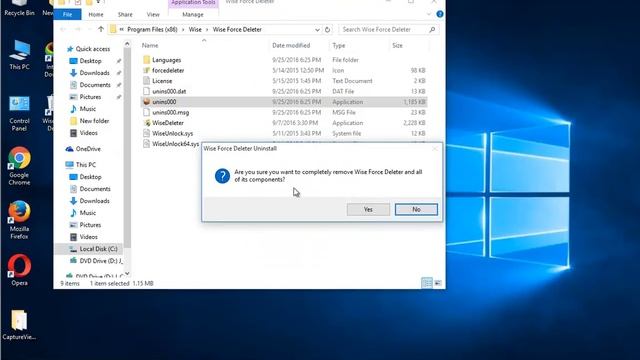
Task: Open the File Explorer help icon
Action: point(440,14)
